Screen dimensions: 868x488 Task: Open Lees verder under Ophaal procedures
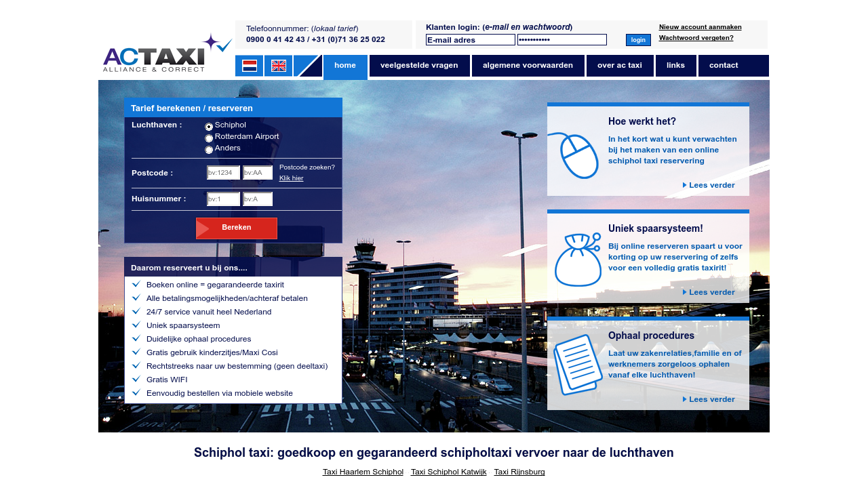(x=711, y=399)
